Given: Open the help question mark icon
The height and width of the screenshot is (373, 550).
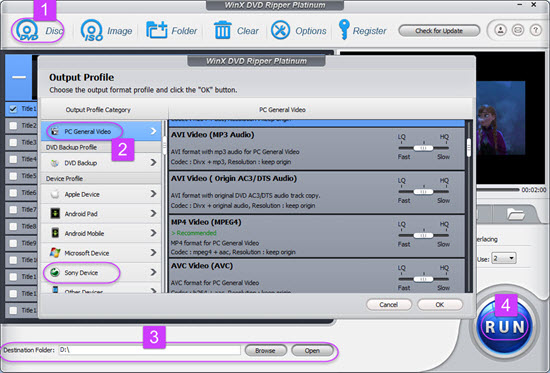Looking at the screenshot, I should tap(535, 30).
